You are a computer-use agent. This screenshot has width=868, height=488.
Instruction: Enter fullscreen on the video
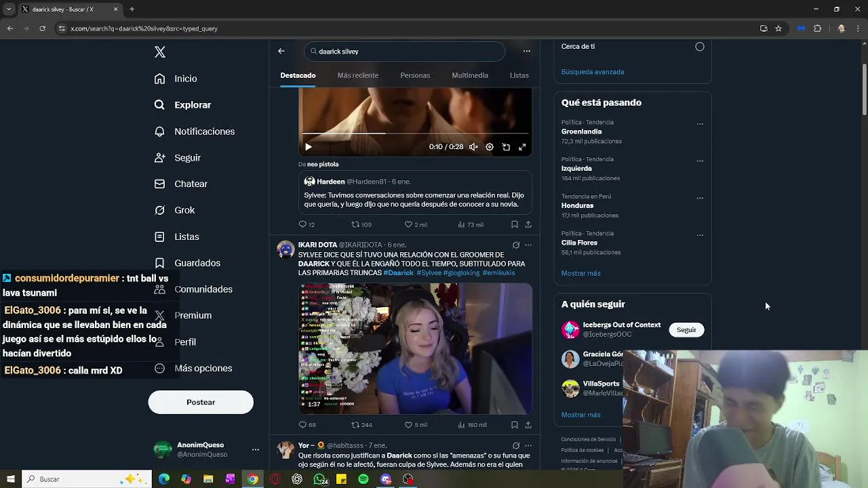[522, 147]
